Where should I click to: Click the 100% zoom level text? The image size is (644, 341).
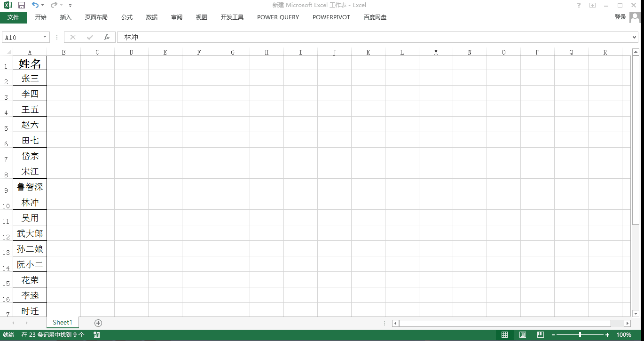tap(624, 335)
